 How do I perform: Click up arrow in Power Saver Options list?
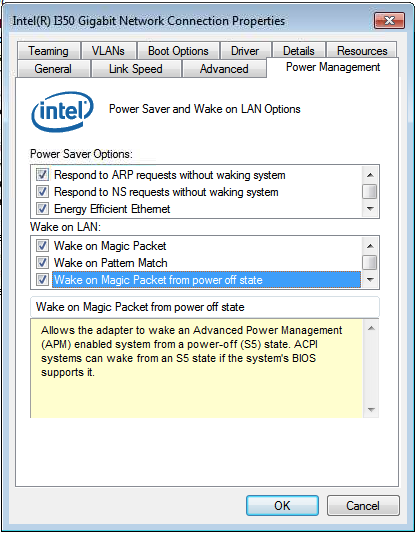[x=370, y=175]
